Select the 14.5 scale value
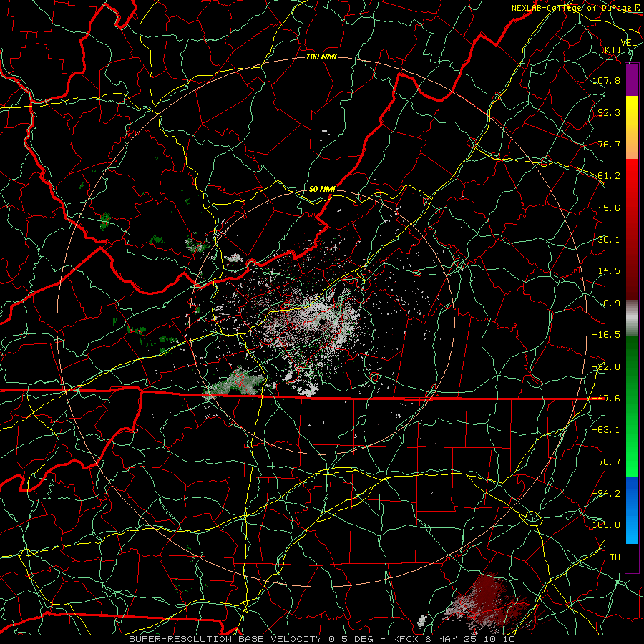Screen dimensions: 644x644 tap(609, 271)
